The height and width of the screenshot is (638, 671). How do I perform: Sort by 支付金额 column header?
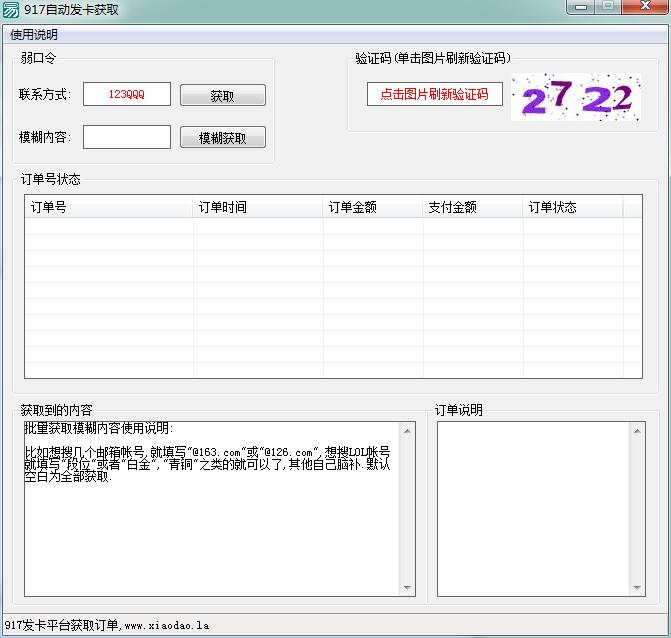(473, 207)
